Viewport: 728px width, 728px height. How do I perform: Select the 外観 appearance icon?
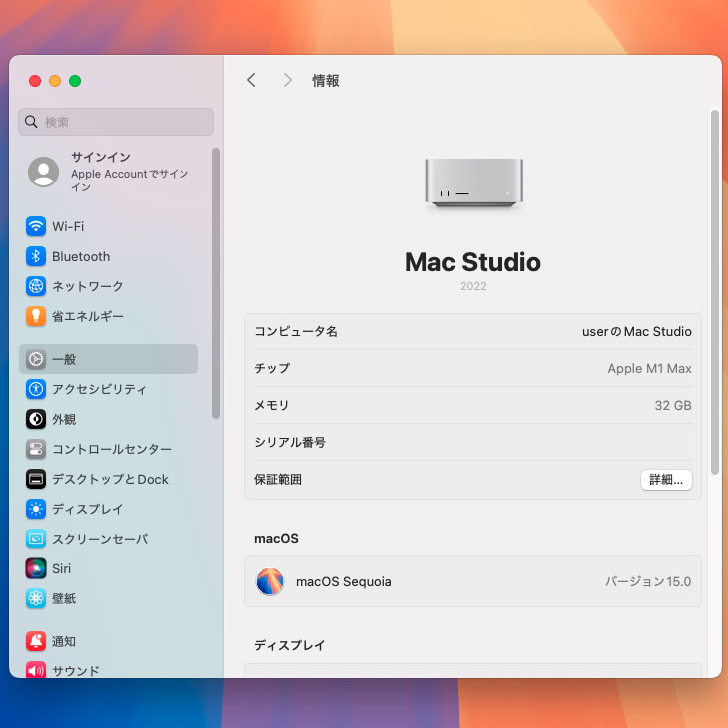tap(36, 419)
